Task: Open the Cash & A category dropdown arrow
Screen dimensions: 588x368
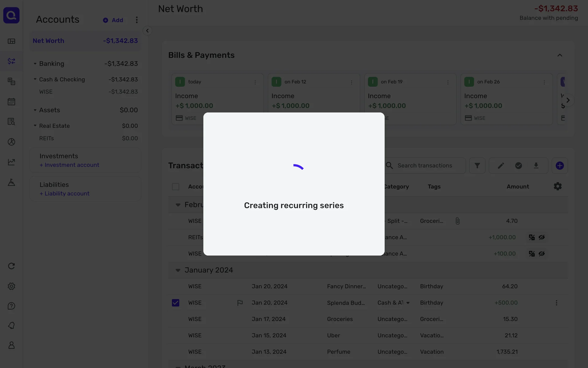Action: coord(408,303)
